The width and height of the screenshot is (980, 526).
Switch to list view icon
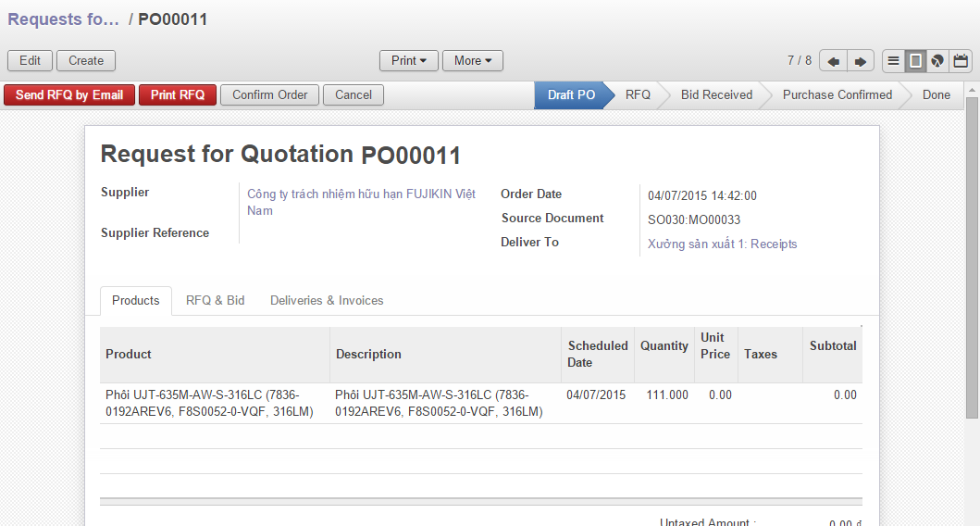point(893,61)
